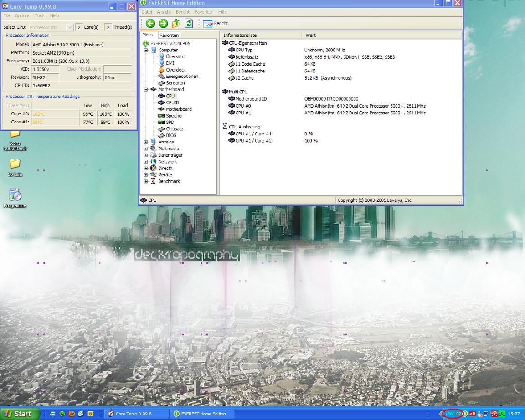
Task: Click the taskbar clock showing 15:27
Action: (x=514, y=415)
